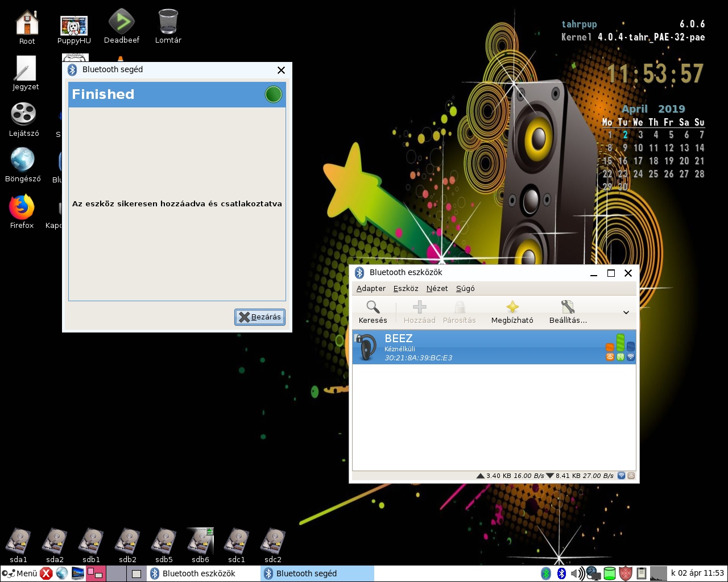Open the sdc2 drive icon
Viewport: 728px width, 582px height.
(x=273, y=546)
